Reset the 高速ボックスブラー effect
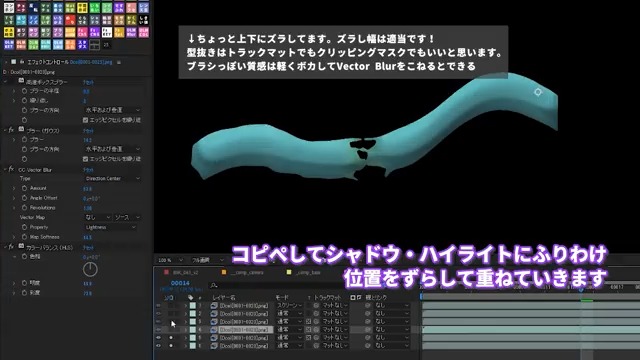 tap(88, 82)
